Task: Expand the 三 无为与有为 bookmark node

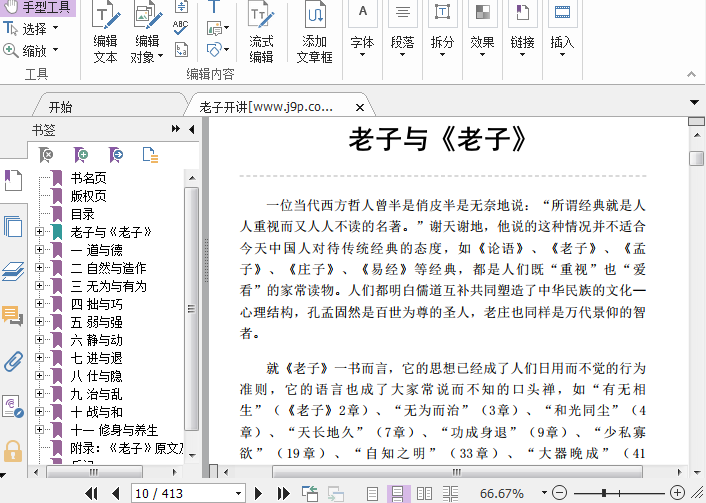Action: pos(39,285)
